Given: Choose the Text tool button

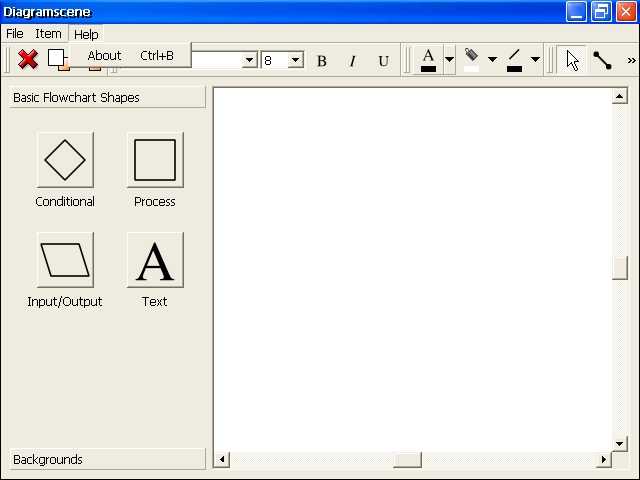Looking at the screenshot, I should pos(155,260).
